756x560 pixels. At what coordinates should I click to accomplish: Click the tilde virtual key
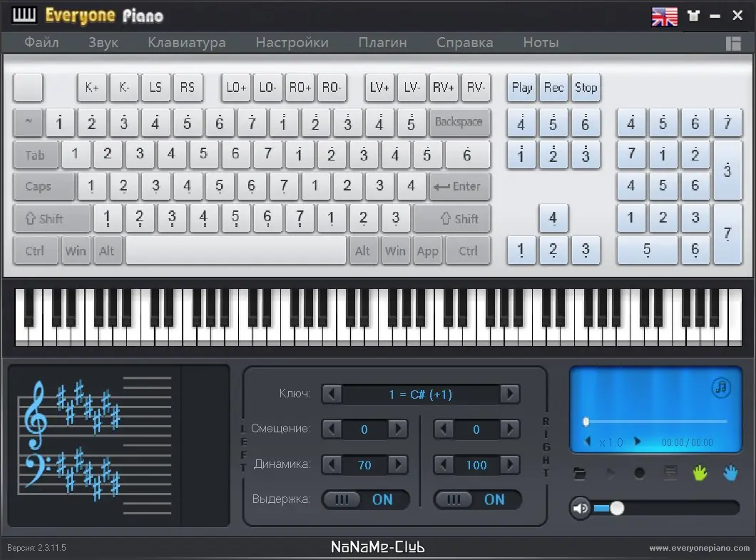pyautogui.click(x=28, y=123)
